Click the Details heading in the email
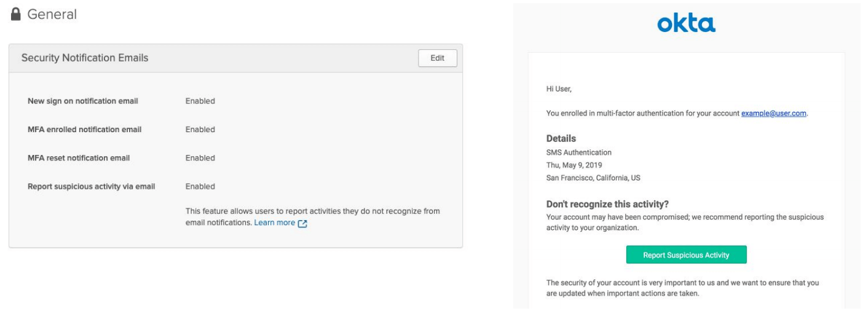 pos(561,140)
